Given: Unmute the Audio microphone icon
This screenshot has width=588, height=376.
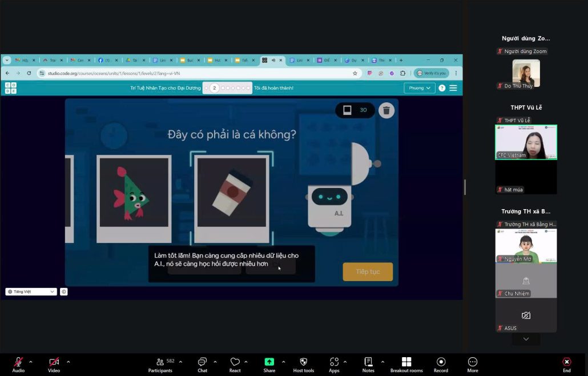Looking at the screenshot, I should coord(18,362).
